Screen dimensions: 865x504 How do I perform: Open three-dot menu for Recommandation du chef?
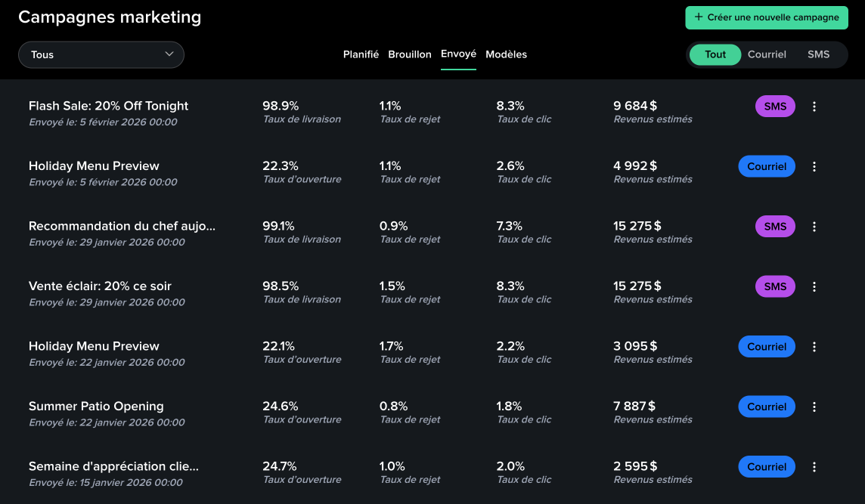pos(814,227)
